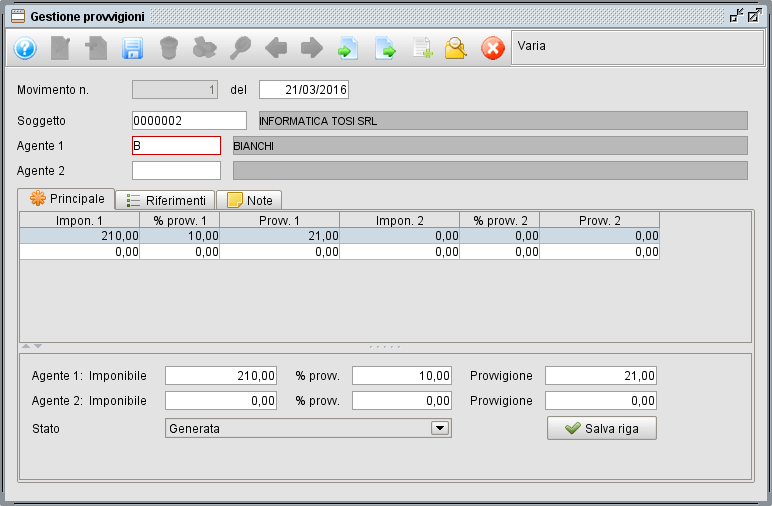Image resolution: width=772 pixels, height=506 pixels.
Task: Click the yellow folder with magnifier icon
Action: pyautogui.click(x=456, y=48)
